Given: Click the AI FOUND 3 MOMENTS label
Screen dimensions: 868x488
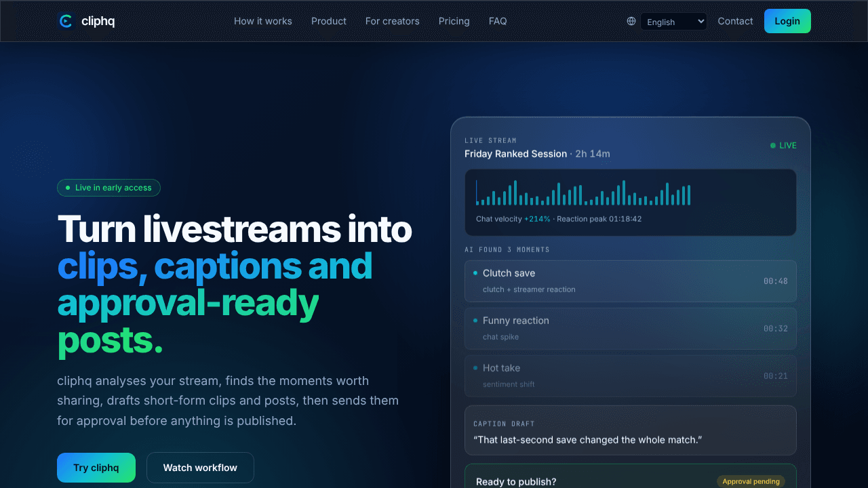Looking at the screenshot, I should [507, 249].
